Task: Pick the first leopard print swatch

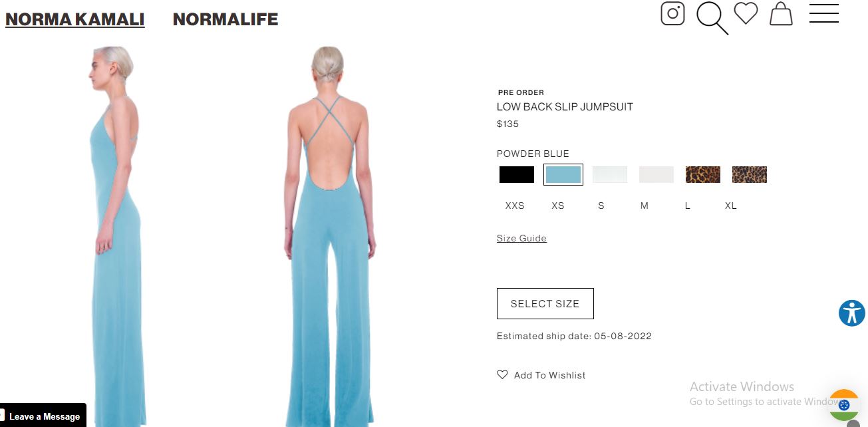Action: tap(703, 174)
